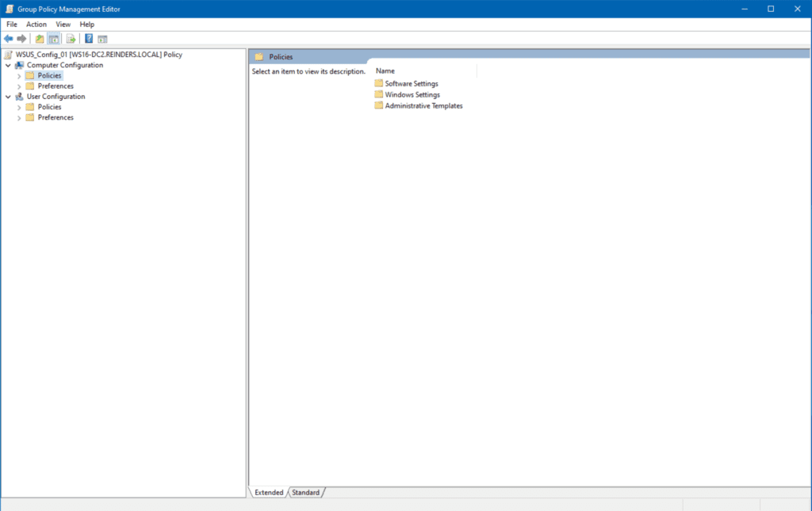The height and width of the screenshot is (511, 812).
Task: Switch to the Standard tab
Action: [305, 492]
